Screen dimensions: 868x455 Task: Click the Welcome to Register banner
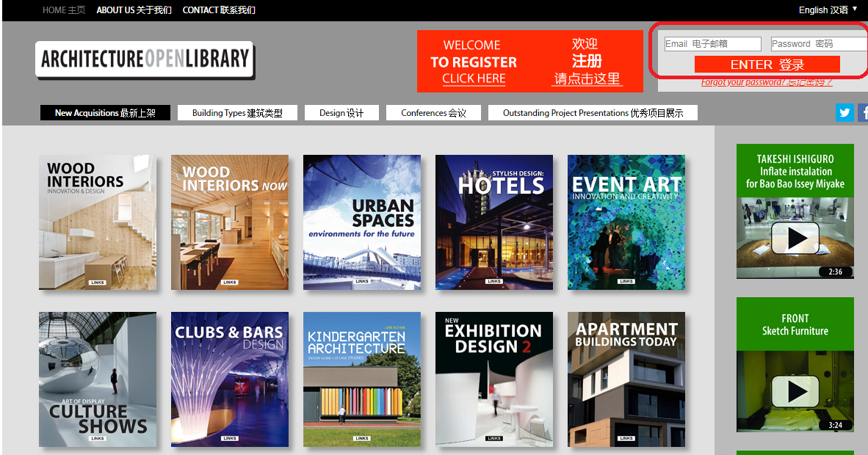tap(529, 62)
